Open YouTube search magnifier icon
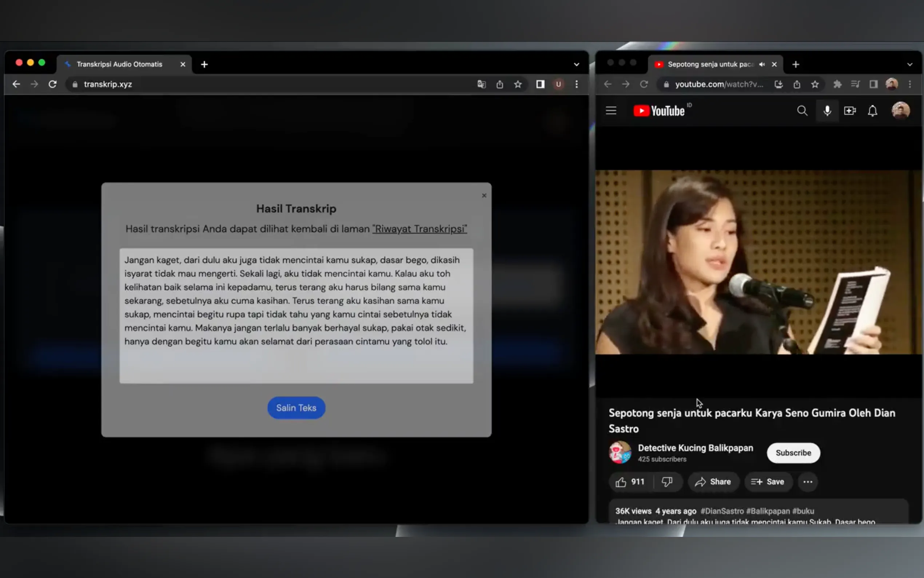Viewport: 924px width, 578px height. [802, 111]
